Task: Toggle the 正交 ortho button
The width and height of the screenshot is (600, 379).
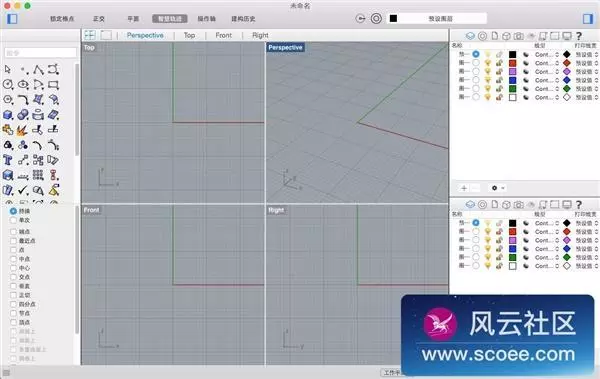Action: [x=99, y=19]
